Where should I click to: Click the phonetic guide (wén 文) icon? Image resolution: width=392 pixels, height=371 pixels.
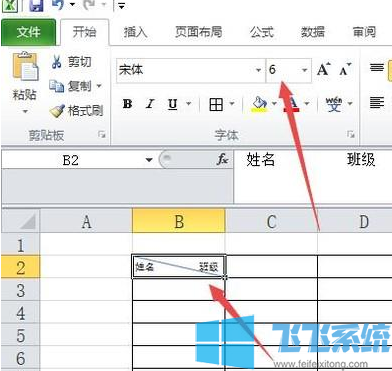pos(334,104)
